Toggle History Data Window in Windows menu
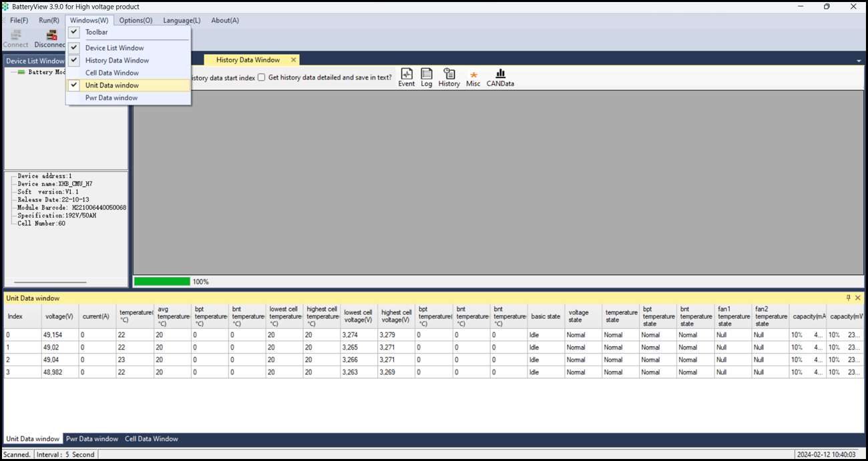Viewport: 868px width, 461px height. click(128, 60)
